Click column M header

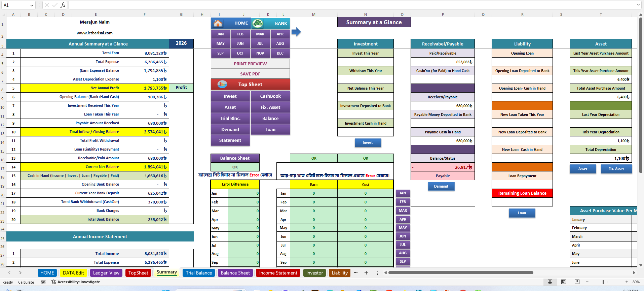[x=313, y=14]
